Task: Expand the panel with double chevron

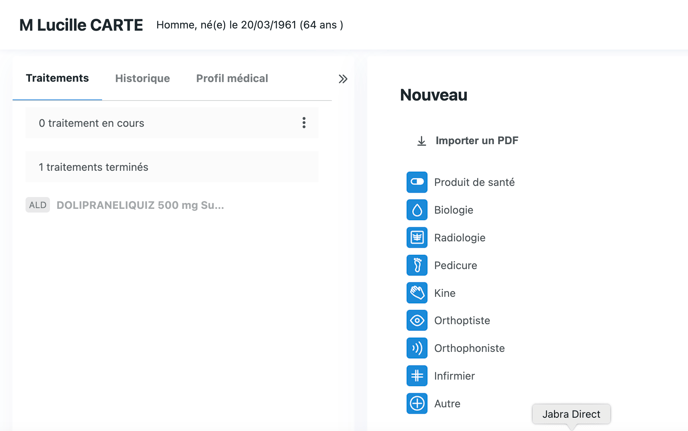Action: 343,79
